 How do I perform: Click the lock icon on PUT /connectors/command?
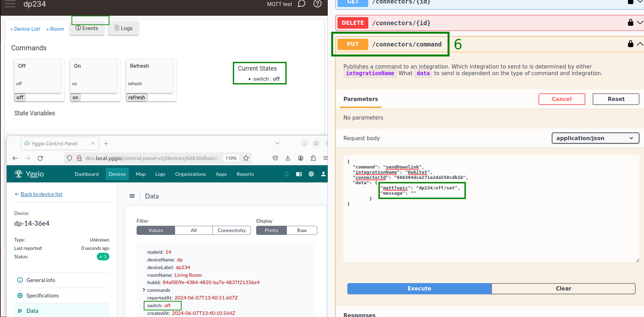[630, 44]
